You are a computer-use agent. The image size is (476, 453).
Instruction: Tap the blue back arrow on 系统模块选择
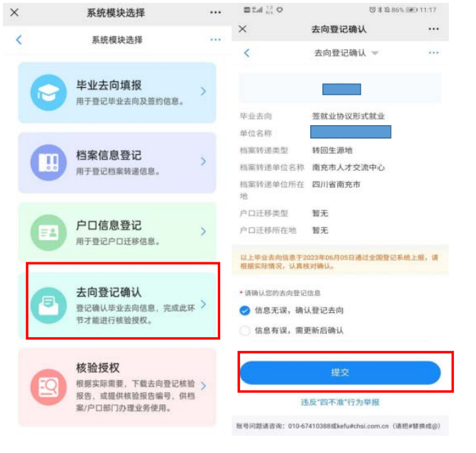click(x=19, y=40)
